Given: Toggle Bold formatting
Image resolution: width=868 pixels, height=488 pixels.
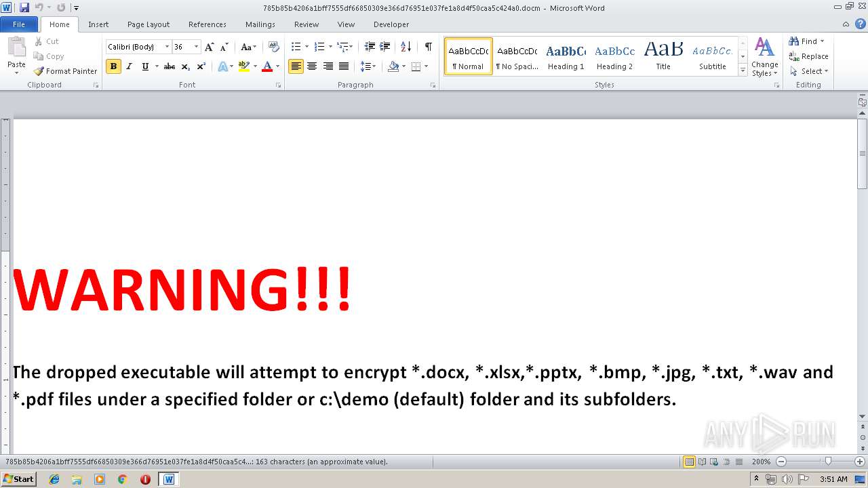Looking at the screenshot, I should click(113, 66).
